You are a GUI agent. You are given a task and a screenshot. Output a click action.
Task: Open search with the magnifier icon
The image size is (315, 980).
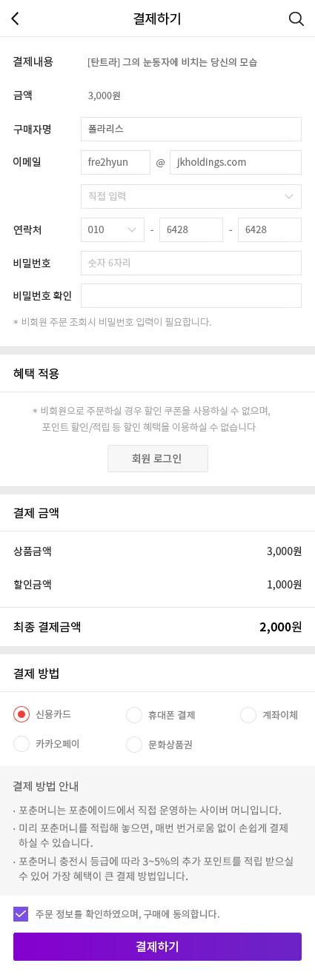pyautogui.click(x=296, y=19)
